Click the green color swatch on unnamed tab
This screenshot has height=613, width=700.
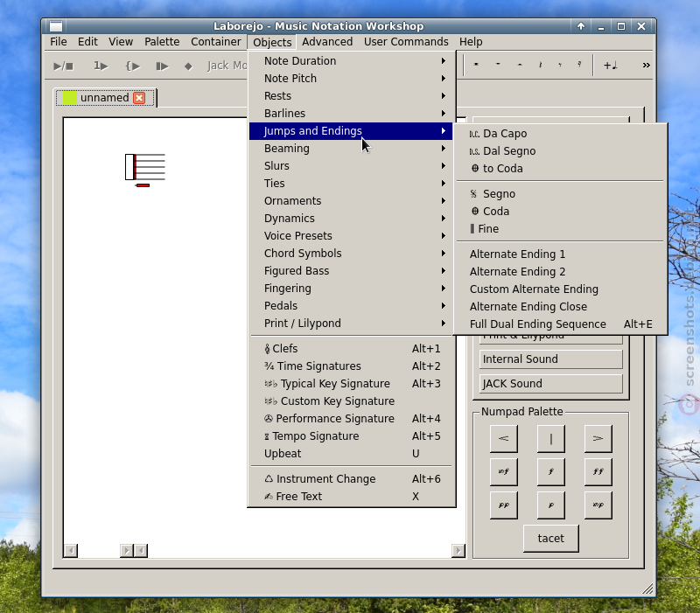click(x=70, y=97)
